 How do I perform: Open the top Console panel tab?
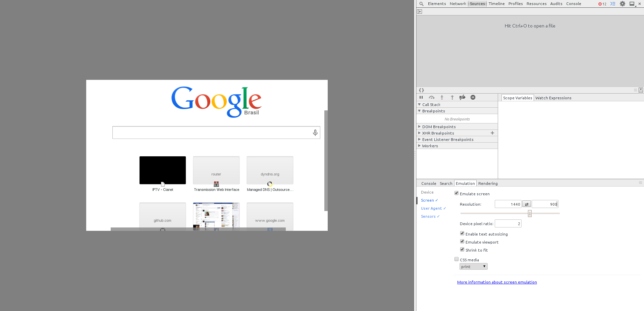[x=574, y=4]
